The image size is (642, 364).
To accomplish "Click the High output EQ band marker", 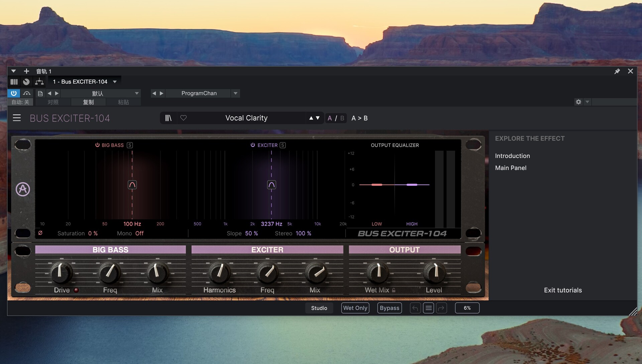I will click(x=412, y=185).
